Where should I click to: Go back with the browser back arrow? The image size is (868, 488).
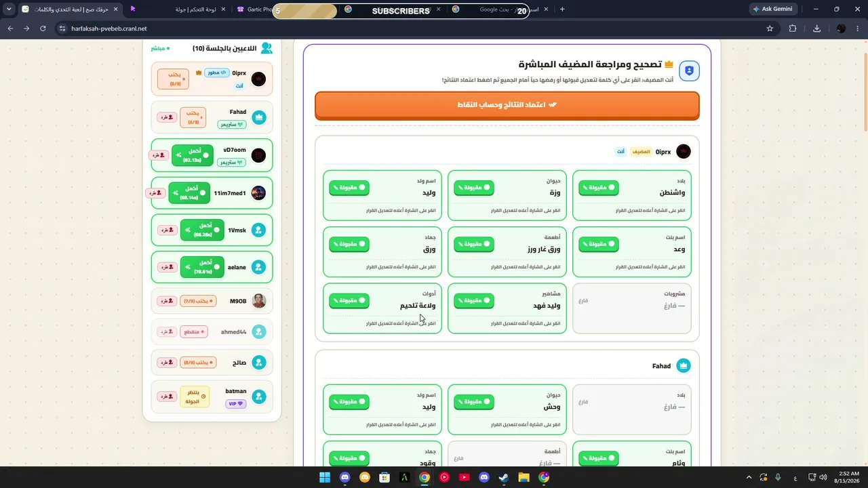point(10,28)
